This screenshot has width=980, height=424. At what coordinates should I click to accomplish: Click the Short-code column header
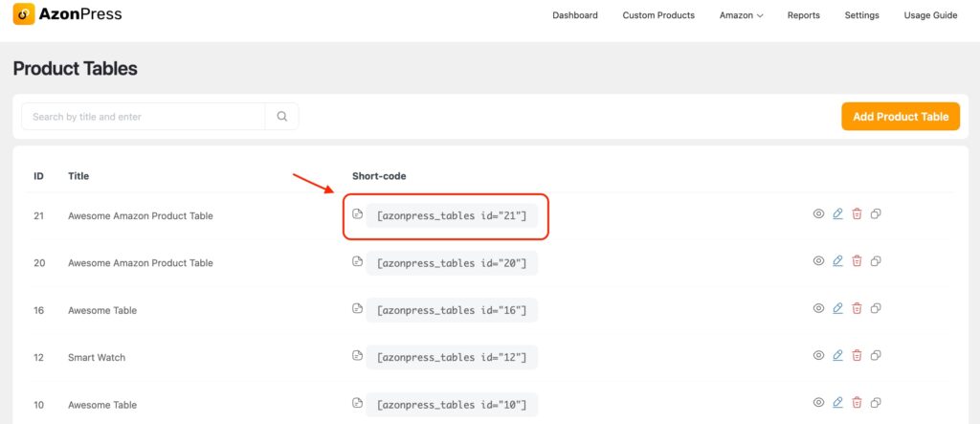pos(379,176)
